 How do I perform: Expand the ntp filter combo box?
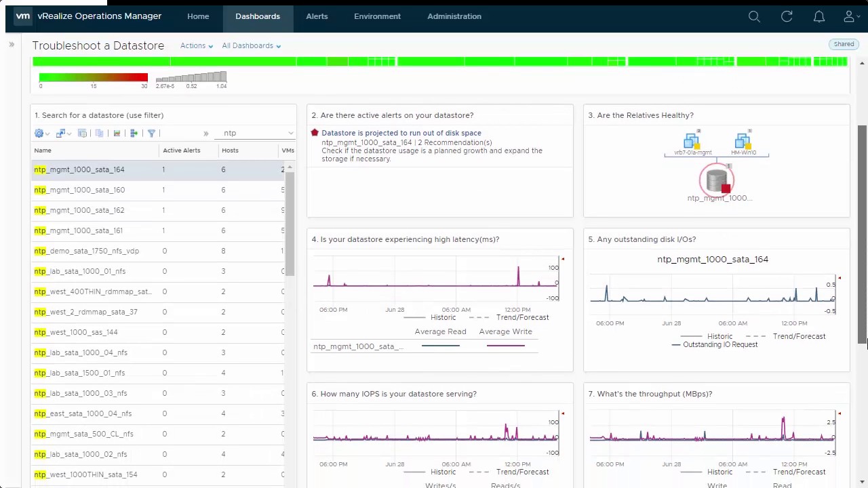coord(290,134)
